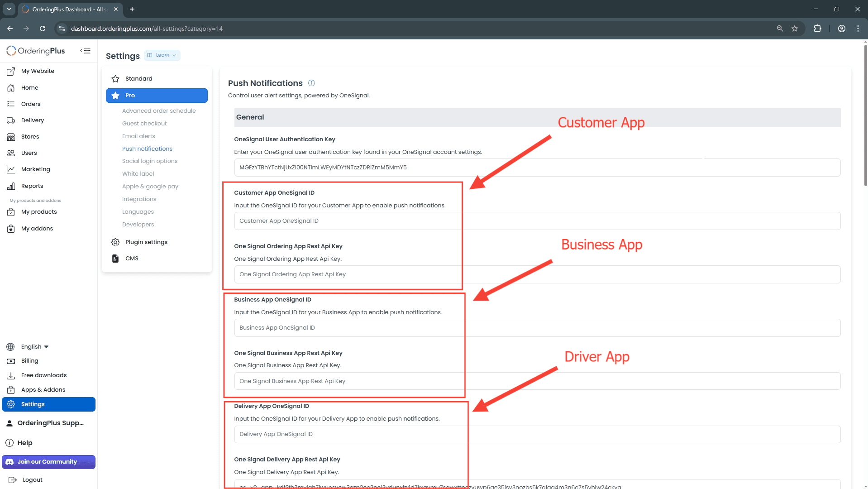The image size is (868, 489).
Task: Open My Website external link icon
Action: [11, 71]
